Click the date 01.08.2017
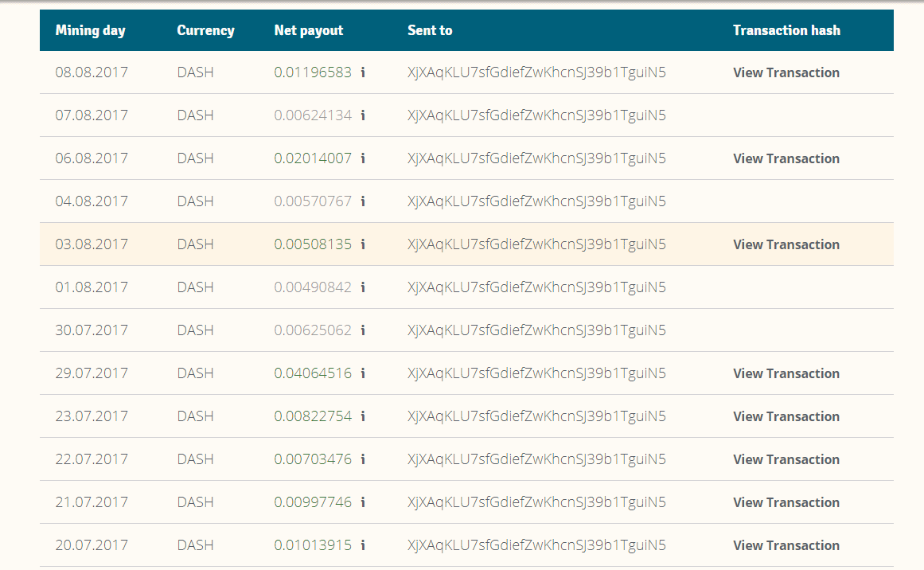 pos(92,287)
